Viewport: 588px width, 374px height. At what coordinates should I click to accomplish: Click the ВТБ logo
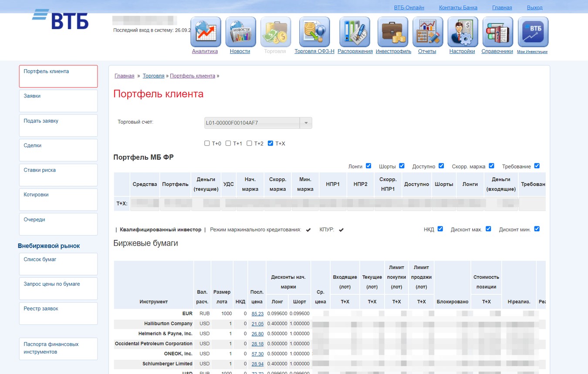61,20
